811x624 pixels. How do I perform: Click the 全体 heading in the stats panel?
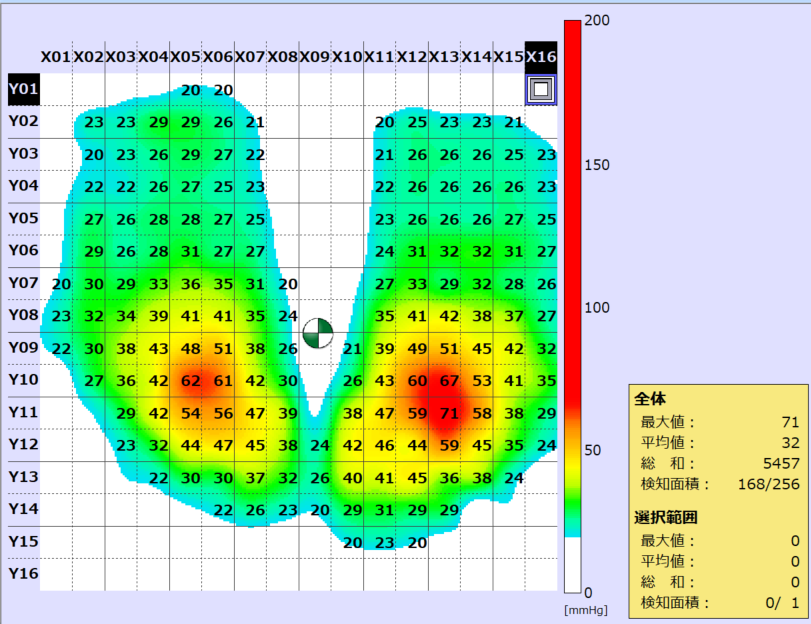[648, 398]
